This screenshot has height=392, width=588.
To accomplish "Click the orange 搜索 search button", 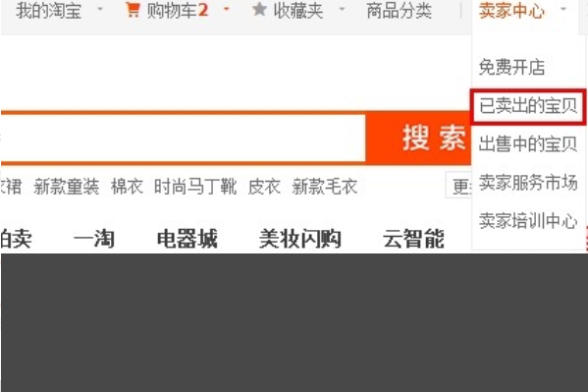I will pos(418,139).
